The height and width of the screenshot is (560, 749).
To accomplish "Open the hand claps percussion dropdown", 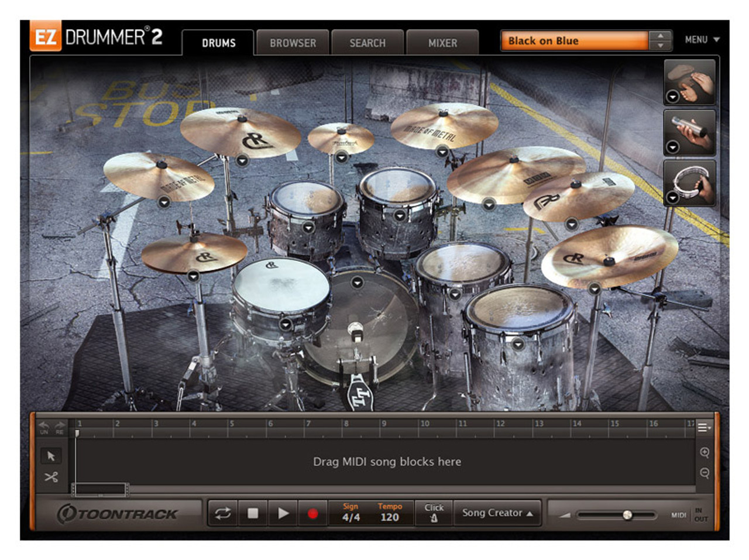I will tap(673, 97).
